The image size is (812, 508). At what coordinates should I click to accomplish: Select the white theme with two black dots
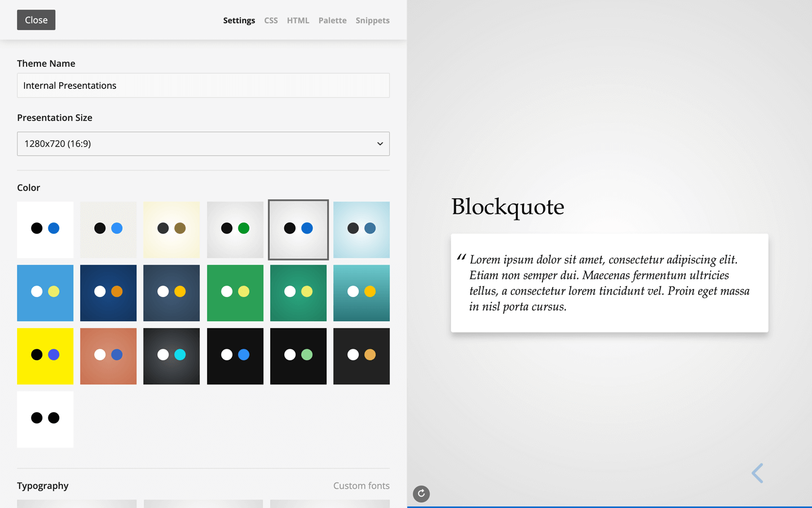click(45, 419)
